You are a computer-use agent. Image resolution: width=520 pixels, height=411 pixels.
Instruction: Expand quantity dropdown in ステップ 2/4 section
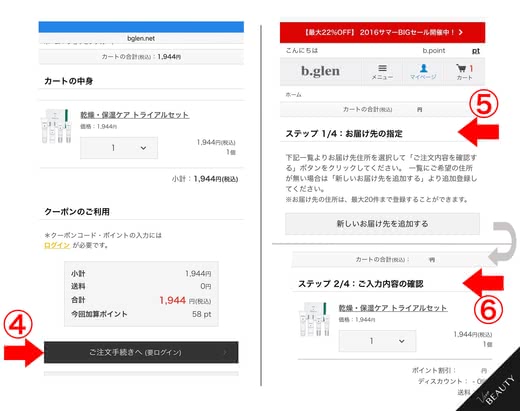tap(377, 341)
